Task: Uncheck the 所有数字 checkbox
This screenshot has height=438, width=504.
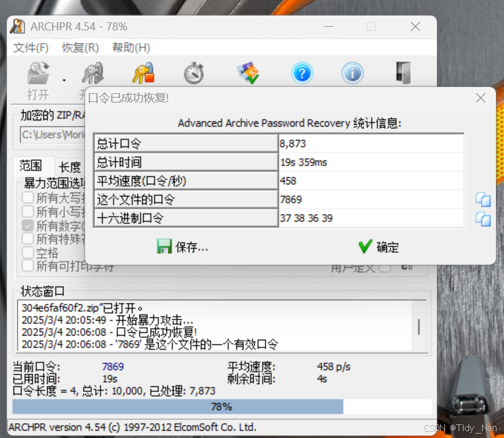Action: point(27,226)
